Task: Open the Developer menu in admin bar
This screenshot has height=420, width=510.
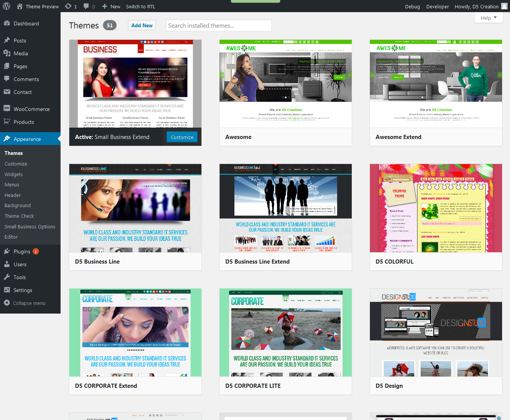Action: (437, 6)
